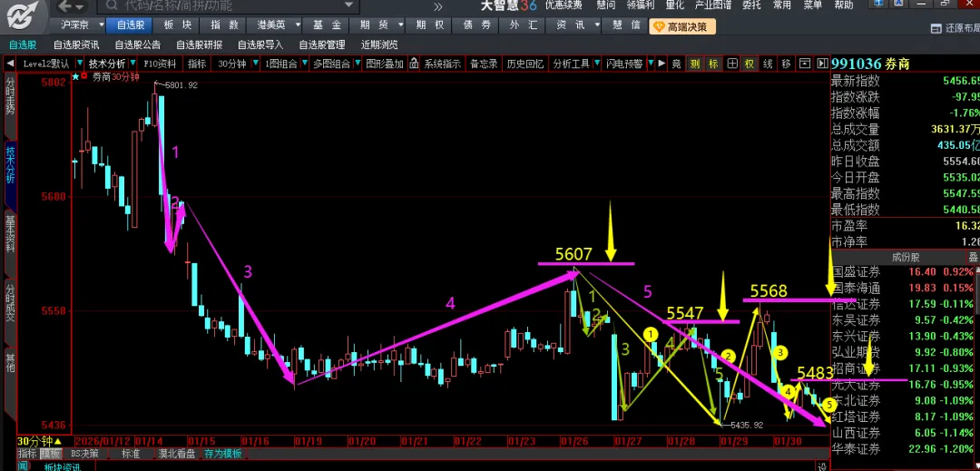The width and height of the screenshot is (980, 471).
Task: Open the Level2默认 dropdown arrow
Action: pyautogui.click(x=80, y=64)
